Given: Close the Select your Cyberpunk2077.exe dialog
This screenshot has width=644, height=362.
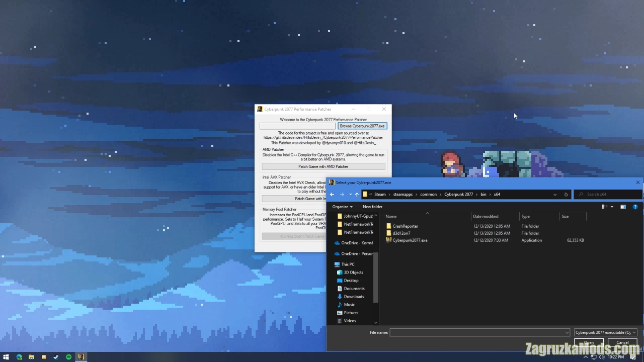Looking at the screenshot, I should (x=637, y=183).
